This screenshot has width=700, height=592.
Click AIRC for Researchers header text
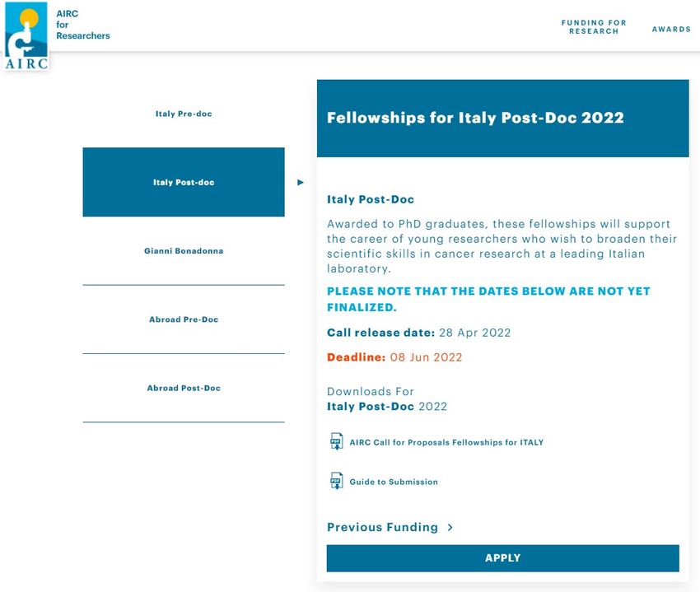(x=82, y=25)
